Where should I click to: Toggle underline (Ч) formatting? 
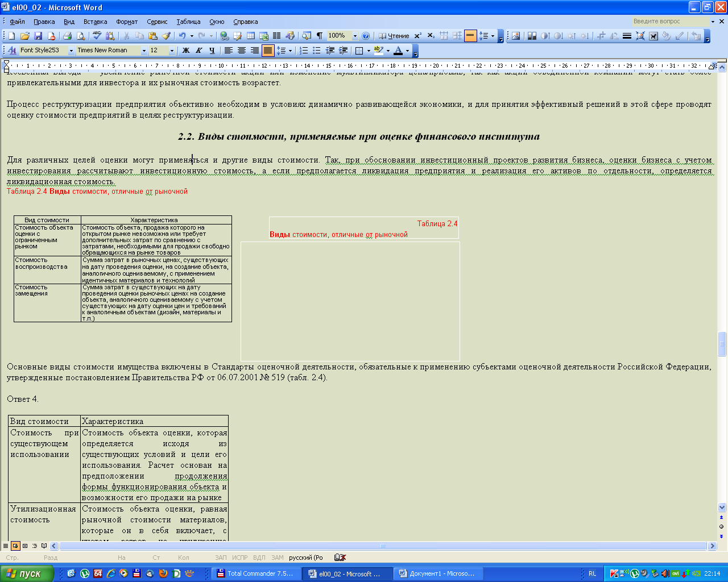pyautogui.click(x=212, y=50)
